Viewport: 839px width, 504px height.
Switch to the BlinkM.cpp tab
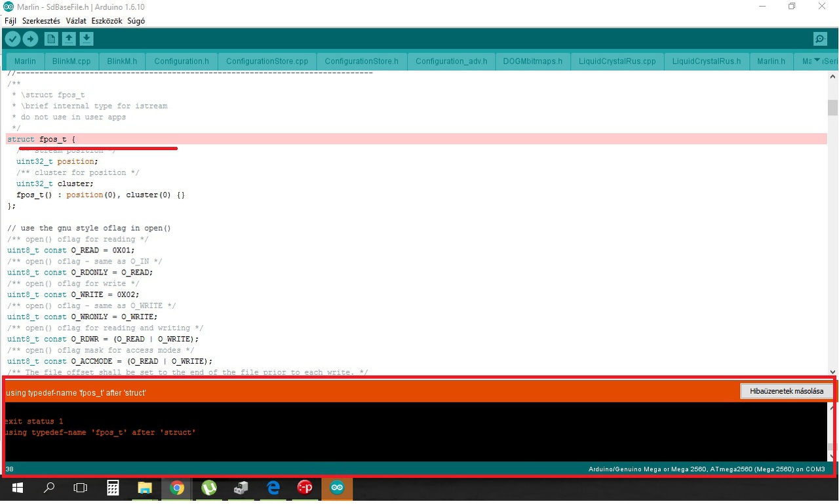[x=71, y=61]
